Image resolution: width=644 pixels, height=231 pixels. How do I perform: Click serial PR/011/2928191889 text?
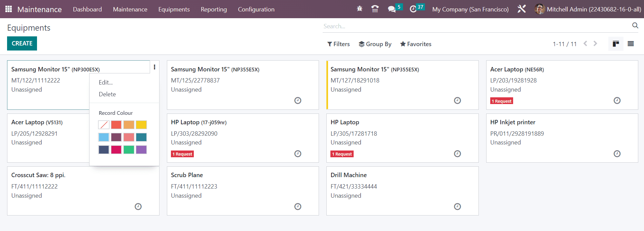pyautogui.click(x=517, y=134)
